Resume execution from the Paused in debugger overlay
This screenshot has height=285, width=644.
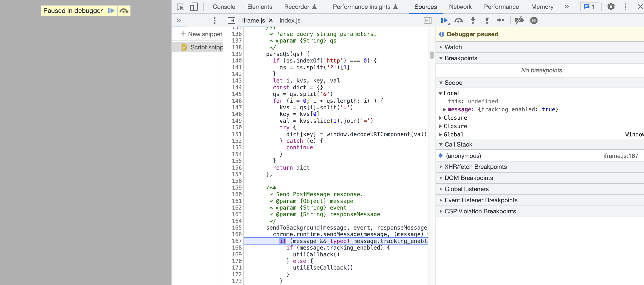111,11
